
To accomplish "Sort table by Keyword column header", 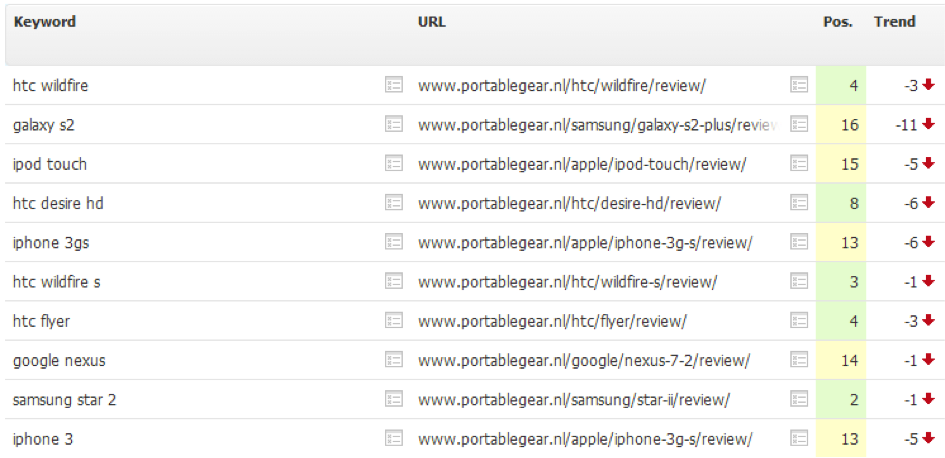I will [x=45, y=22].
